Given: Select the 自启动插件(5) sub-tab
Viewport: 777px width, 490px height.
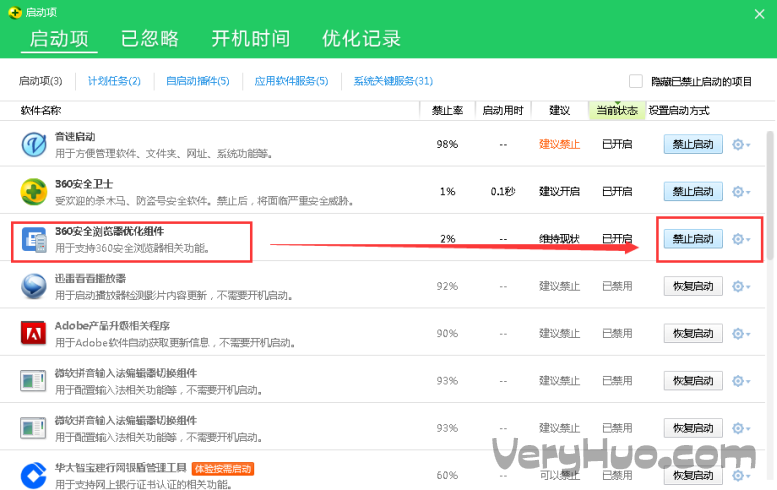Looking at the screenshot, I should 198,81.
